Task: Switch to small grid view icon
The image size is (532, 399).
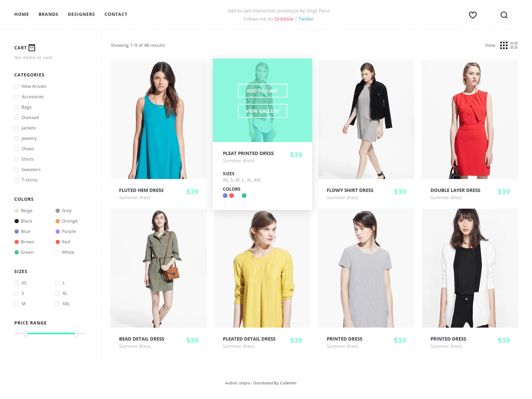Action: click(504, 45)
